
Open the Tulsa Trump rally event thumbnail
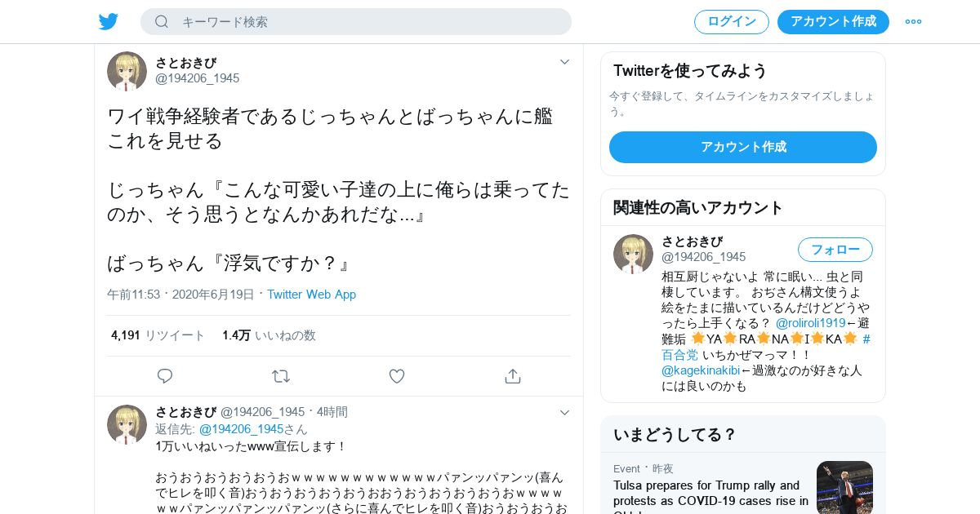coord(844,488)
